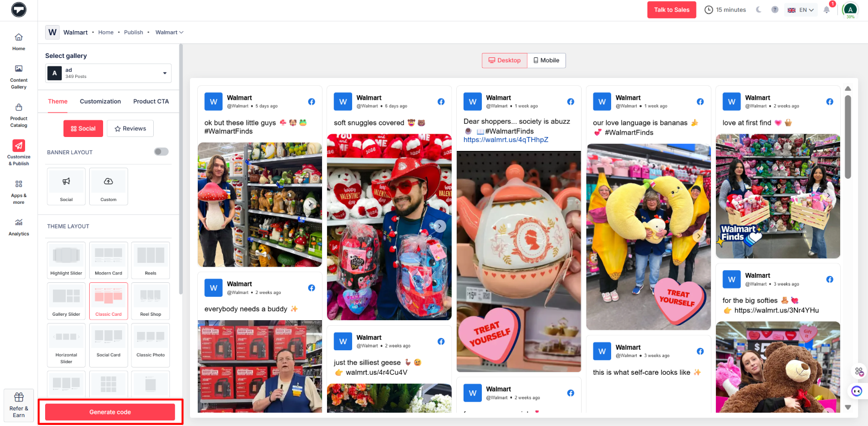This screenshot has width=868, height=426.
Task: Toggle the Banner Layout switch
Action: pos(161,151)
